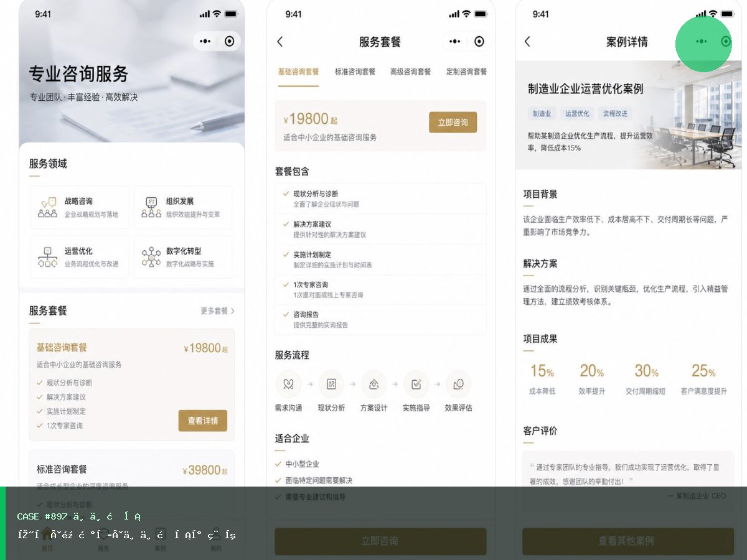Tap the 服务领域 heading on the home screen
Viewport: 747px width, 560px height.
coord(48,164)
